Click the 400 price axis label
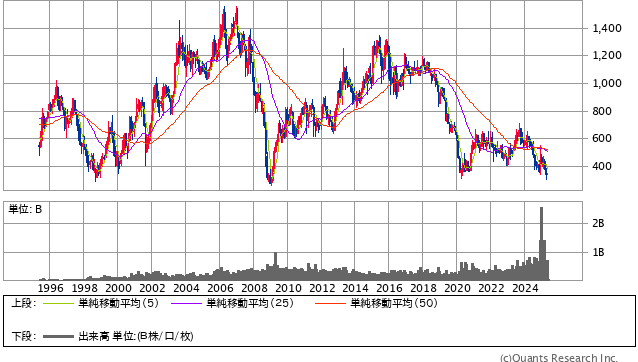 coord(602,166)
